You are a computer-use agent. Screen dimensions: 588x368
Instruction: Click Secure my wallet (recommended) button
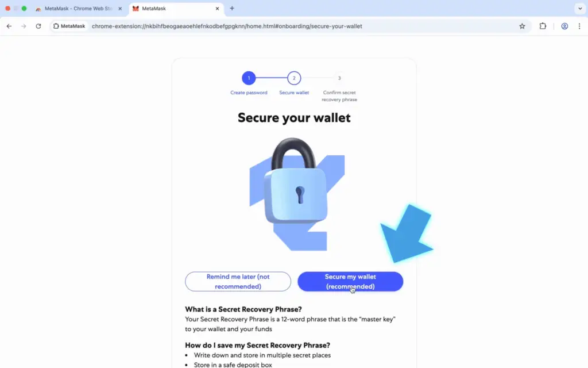(x=350, y=281)
